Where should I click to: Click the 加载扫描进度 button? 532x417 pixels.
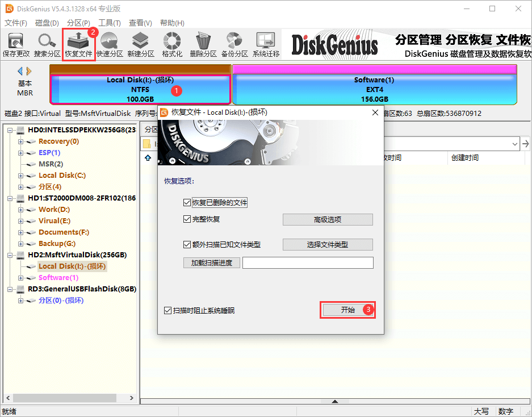[212, 263]
